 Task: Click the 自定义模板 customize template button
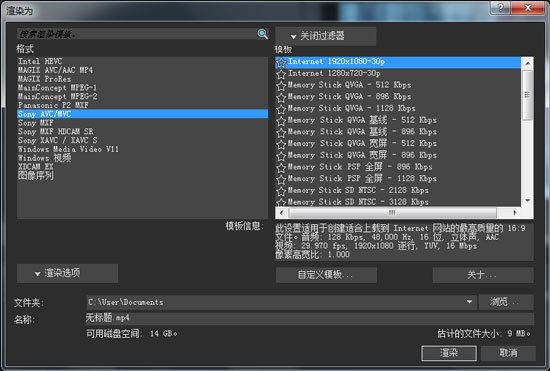tap(326, 275)
